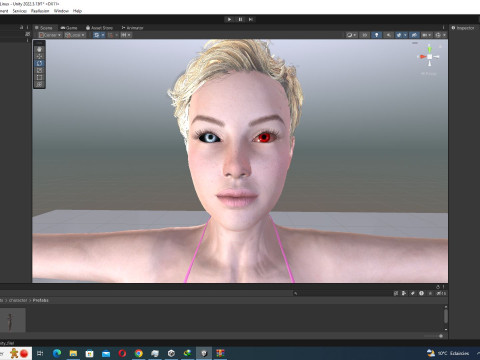Select the combined Transform tool
This screenshot has width=480, height=360.
39,84
